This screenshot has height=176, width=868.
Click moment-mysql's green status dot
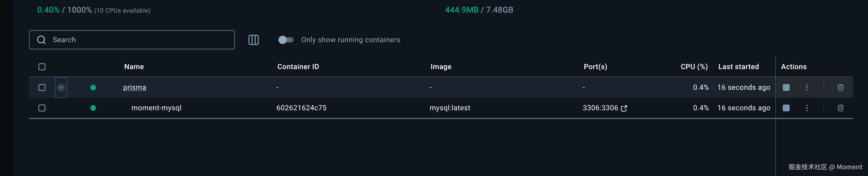click(93, 108)
